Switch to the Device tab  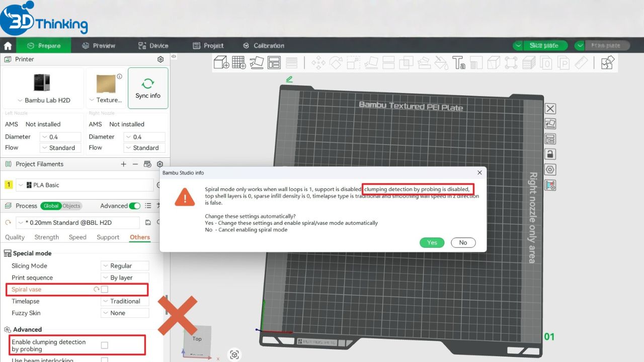pos(153,46)
